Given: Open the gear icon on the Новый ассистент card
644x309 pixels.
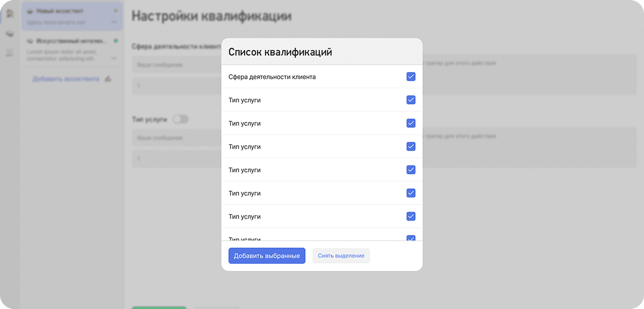Looking at the screenshot, I should click(x=116, y=10).
